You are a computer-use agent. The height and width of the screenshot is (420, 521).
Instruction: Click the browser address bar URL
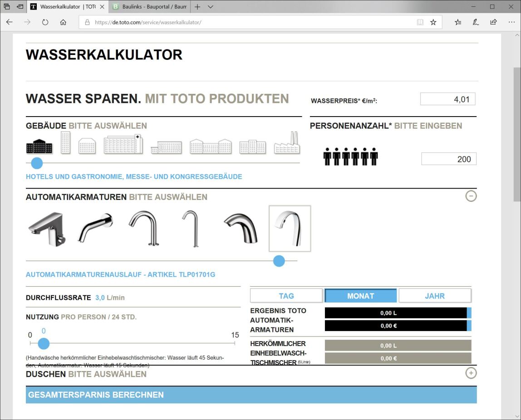tap(148, 22)
